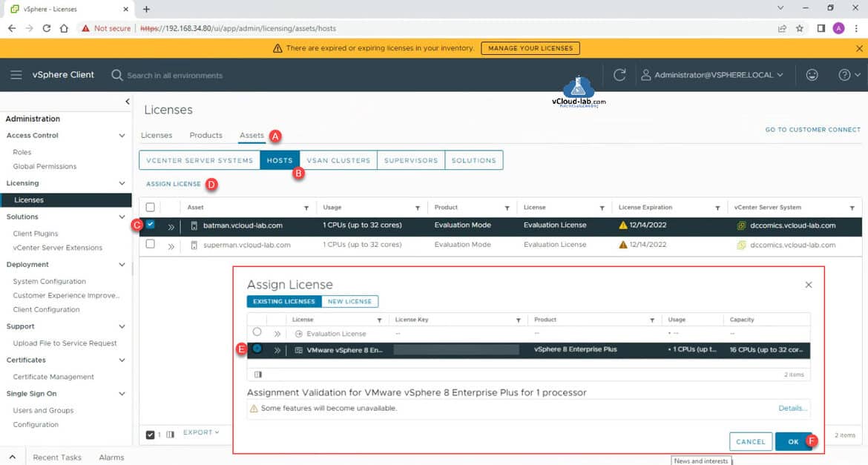
Task: Open Client Plugins in the sidebar
Action: point(36,234)
